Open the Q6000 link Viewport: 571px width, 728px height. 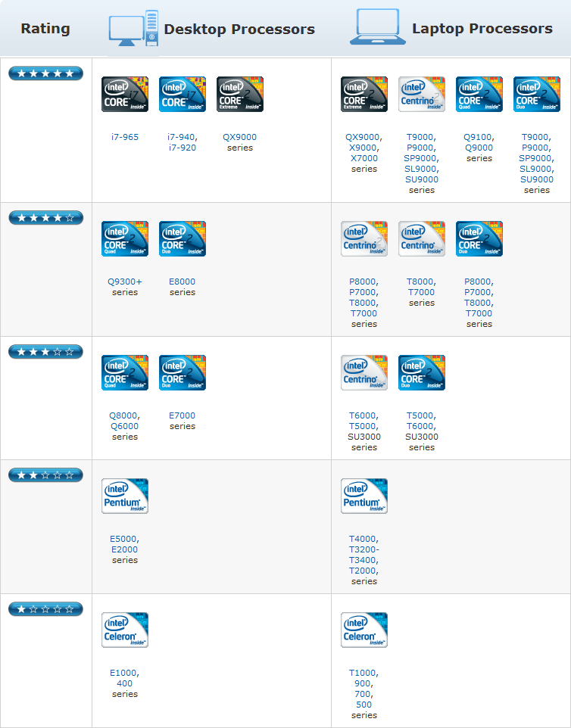click(124, 426)
